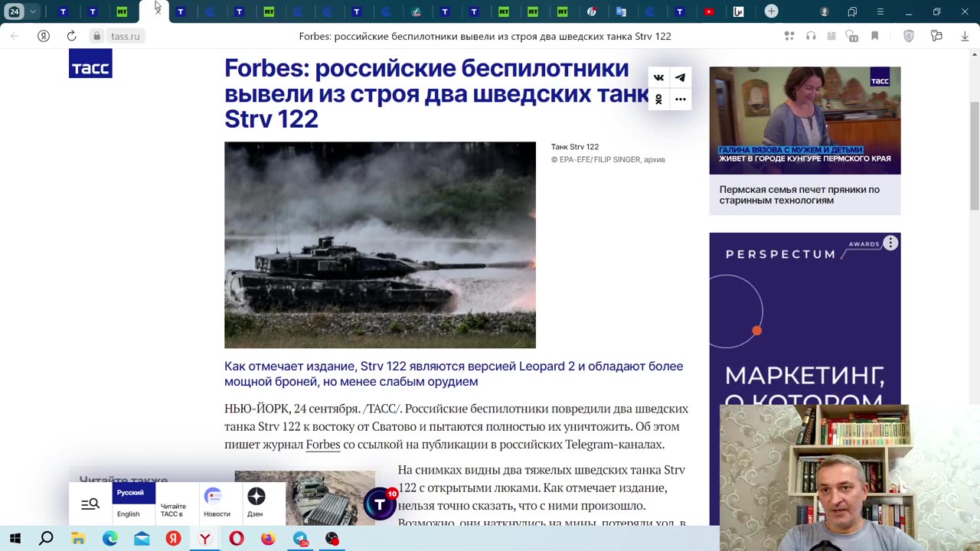Open Новости Yandex news icon
The image size is (980, 551).
217,503
